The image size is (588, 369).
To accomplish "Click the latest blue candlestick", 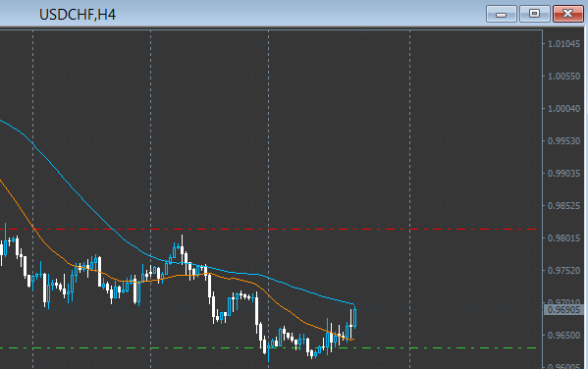I will [354, 318].
